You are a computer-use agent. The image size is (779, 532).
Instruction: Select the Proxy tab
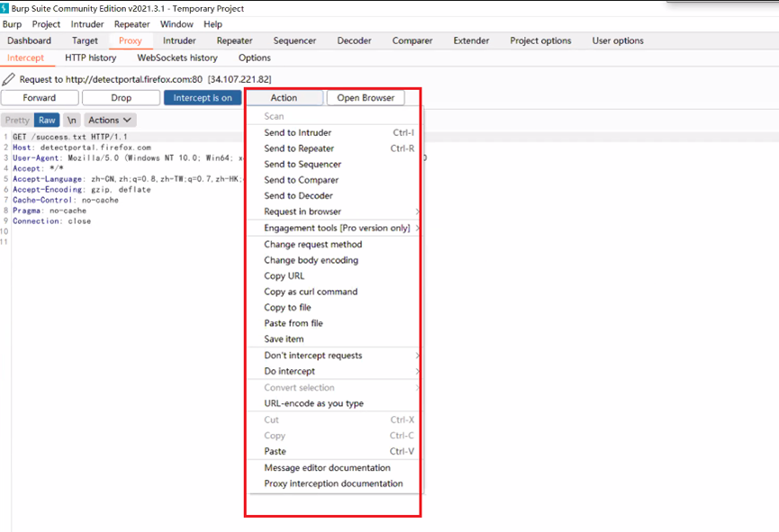click(131, 41)
